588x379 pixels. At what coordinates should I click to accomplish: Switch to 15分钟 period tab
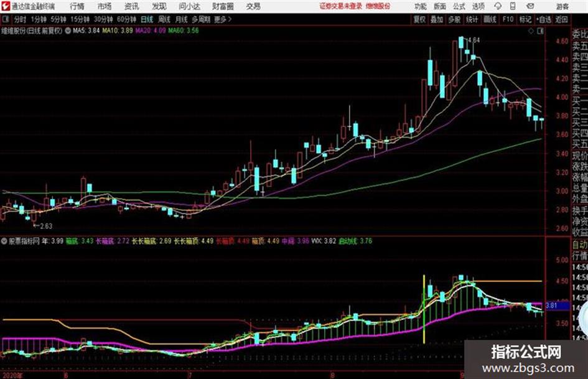(x=80, y=19)
